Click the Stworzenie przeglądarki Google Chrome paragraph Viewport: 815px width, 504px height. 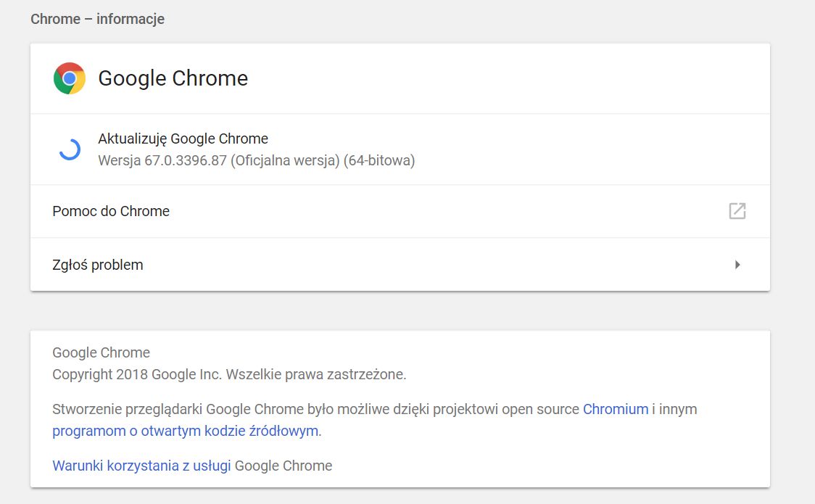(374, 420)
